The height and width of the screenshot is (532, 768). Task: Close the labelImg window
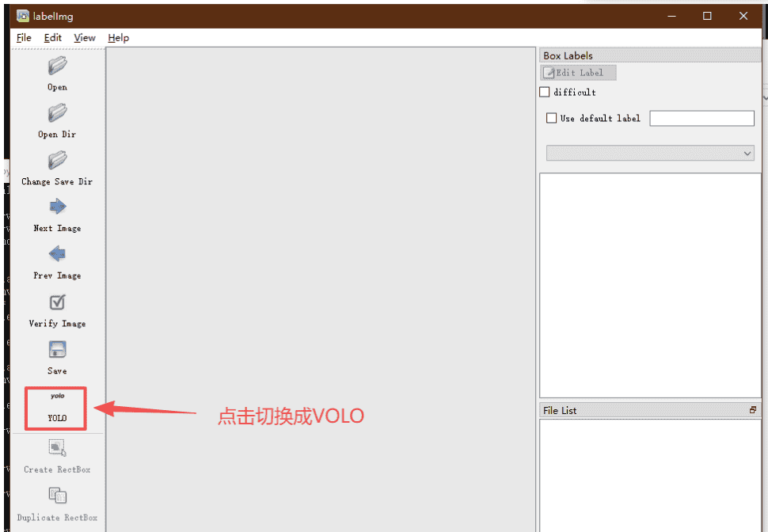[x=743, y=16]
